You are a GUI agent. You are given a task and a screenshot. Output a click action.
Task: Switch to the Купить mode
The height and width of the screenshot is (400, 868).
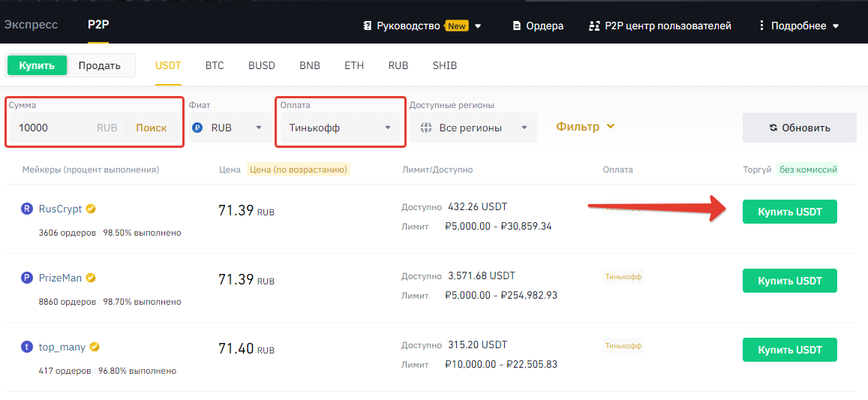coord(37,65)
